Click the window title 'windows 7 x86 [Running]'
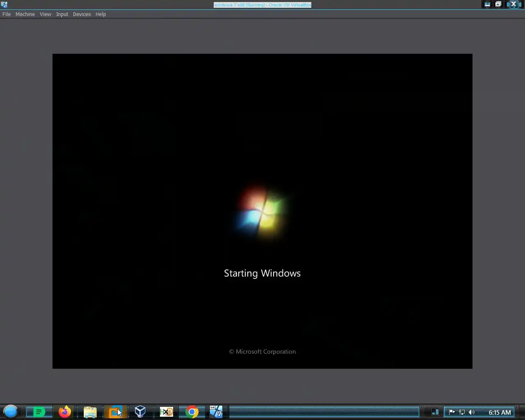This screenshot has height=420, width=525. point(262,5)
